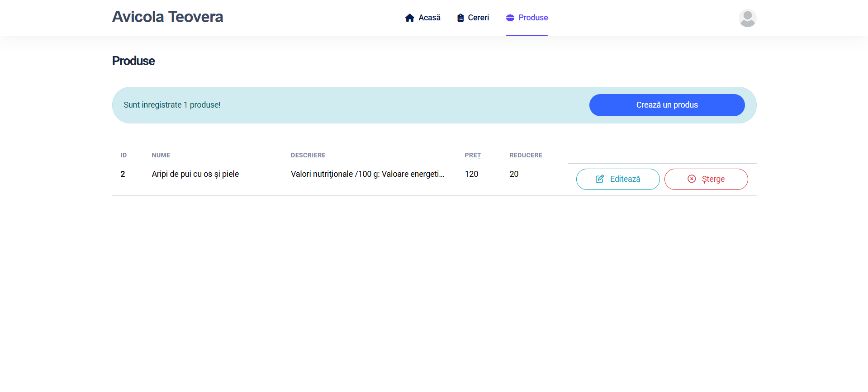This screenshot has width=868, height=392.
Task: Click the pencil icon in Editează button
Action: pyautogui.click(x=600, y=179)
